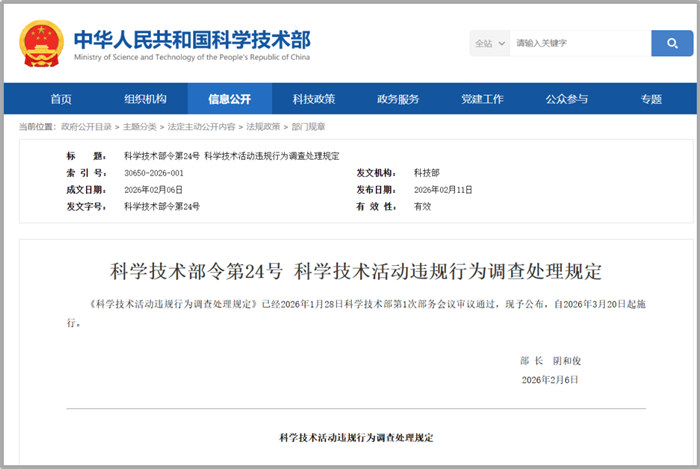Click the 请输入关键字 search input field
Screen dimensions: 700x469
coord(578,44)
